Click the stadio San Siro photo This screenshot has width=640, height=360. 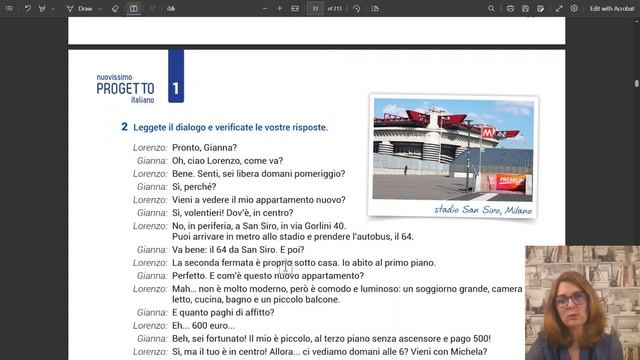tap(453, 149)
